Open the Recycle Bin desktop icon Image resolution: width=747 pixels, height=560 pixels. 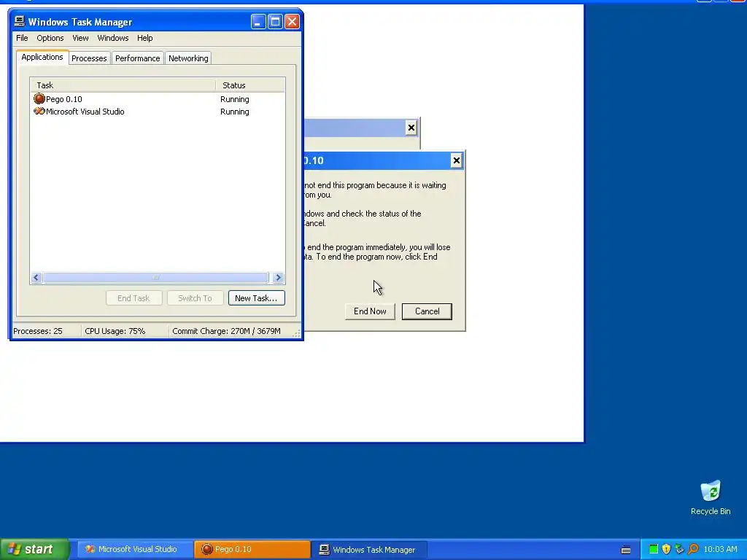(711, 497)
